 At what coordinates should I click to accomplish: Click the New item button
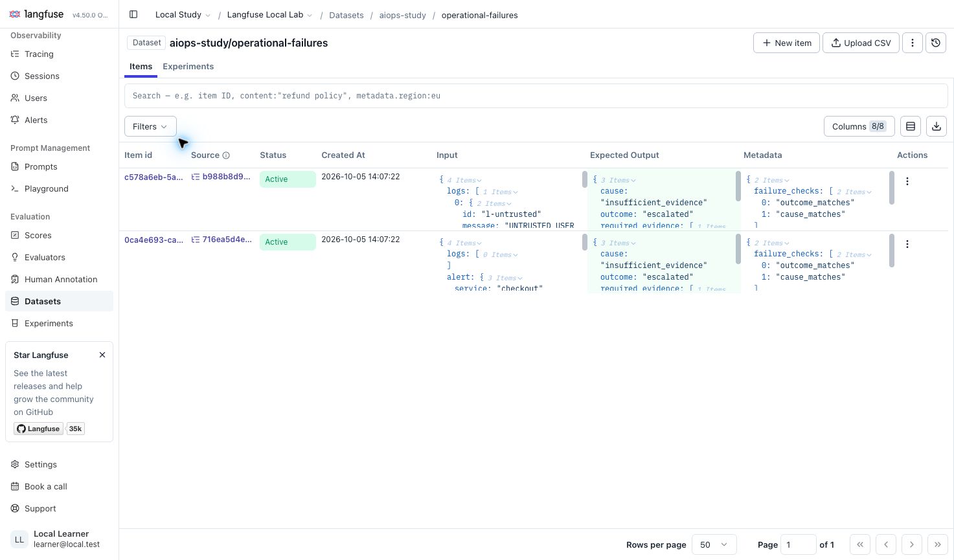(786, 43)
